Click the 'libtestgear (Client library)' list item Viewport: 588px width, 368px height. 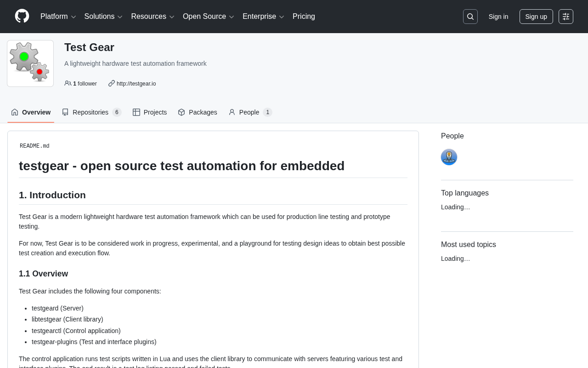click(x=68, y=319)
